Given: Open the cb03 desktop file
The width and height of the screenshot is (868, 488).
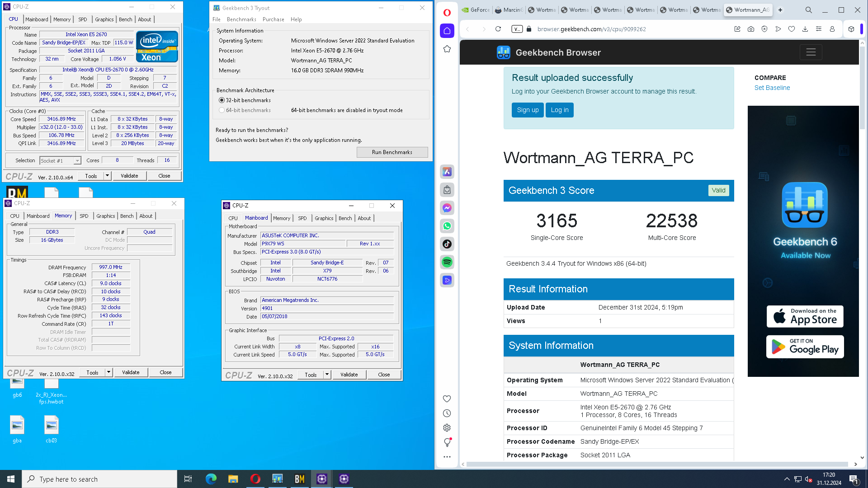Looking at the screenshot, I should click(x=51, y=429).
